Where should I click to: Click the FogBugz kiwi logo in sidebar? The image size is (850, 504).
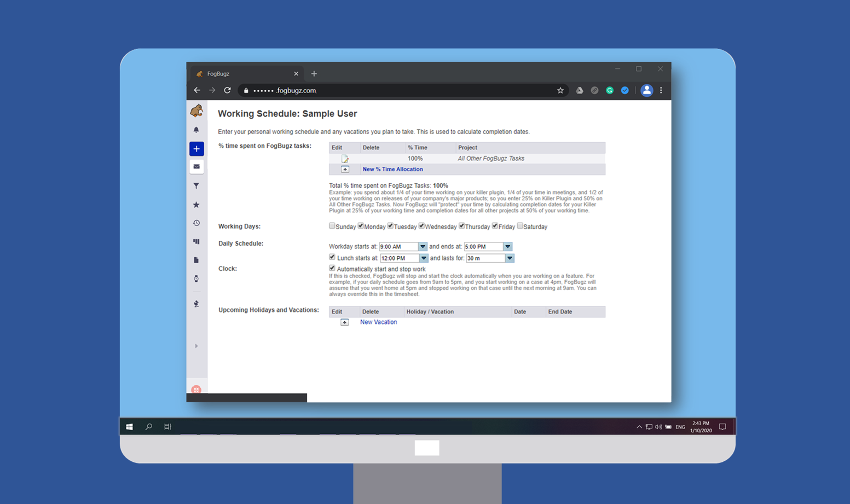[196, 111]
